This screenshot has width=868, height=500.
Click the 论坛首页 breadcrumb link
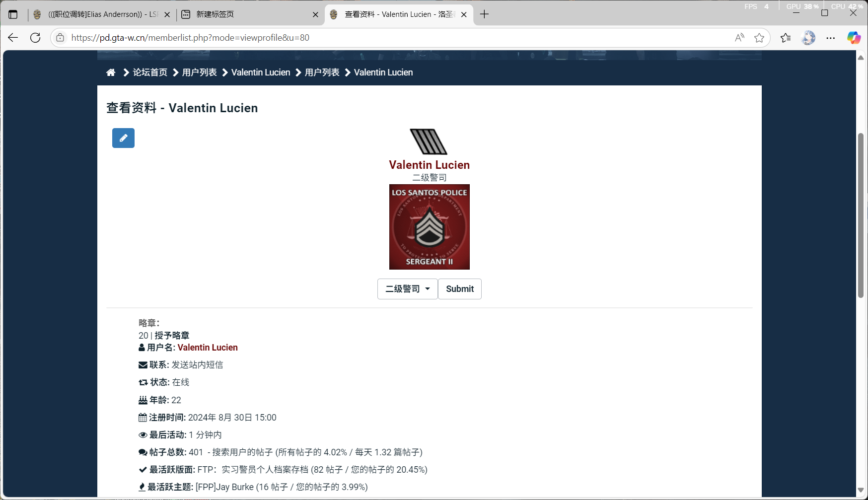150,72
